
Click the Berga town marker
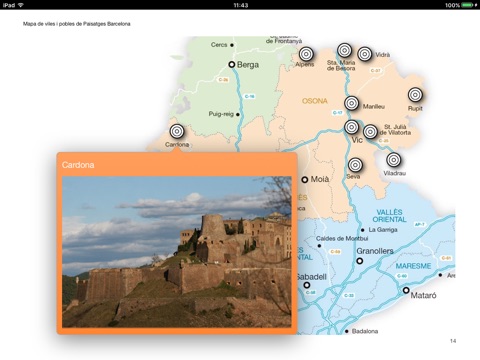coord(232,64)
